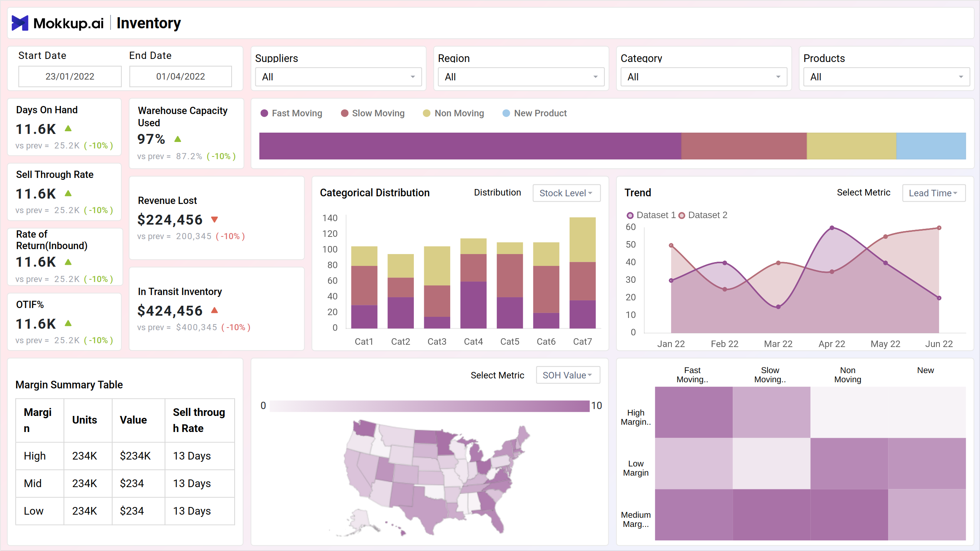Click the Start Date field 23/01/2022

tap(70, 77)
